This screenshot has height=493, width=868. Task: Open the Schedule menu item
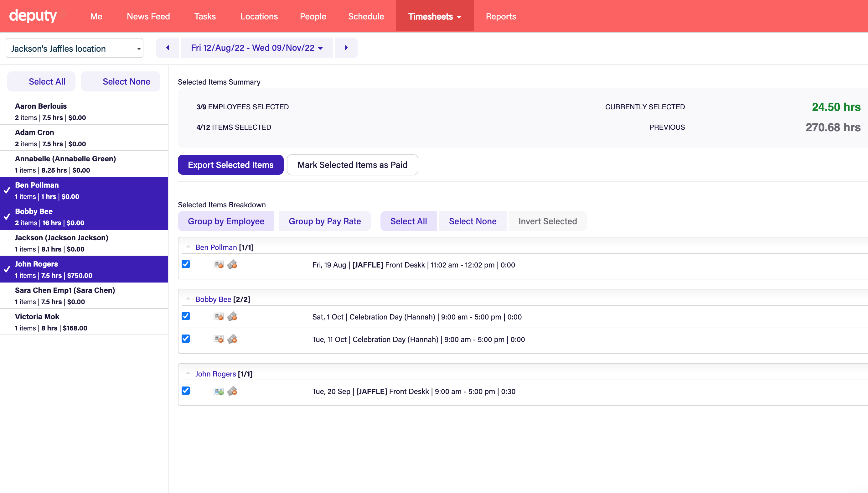tap(366, 16)
